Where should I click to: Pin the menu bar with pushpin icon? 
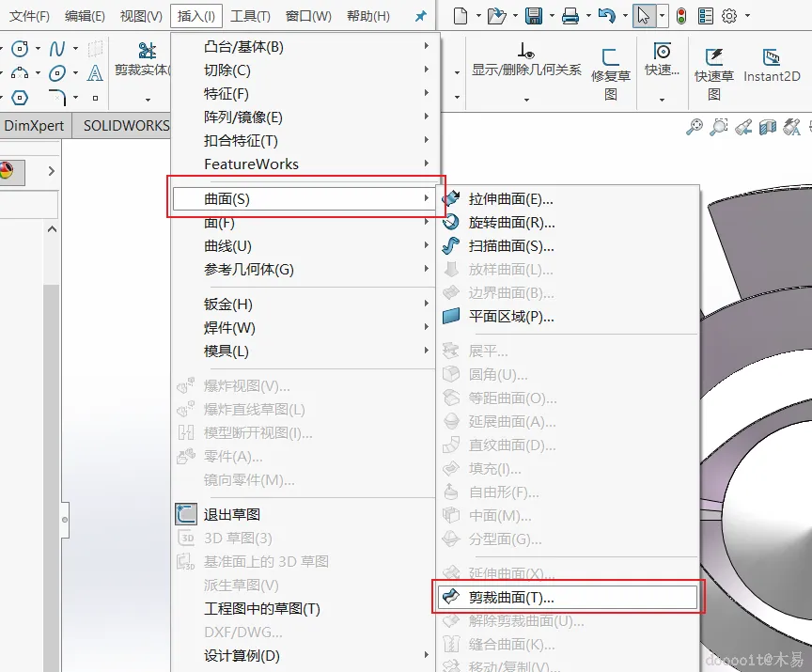(x=421, y=16)
